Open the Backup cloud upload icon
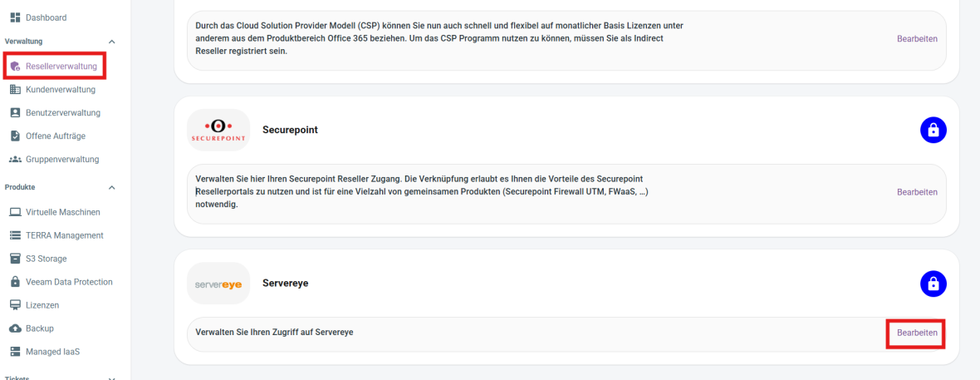Image resolution: width=980 pixels, height=380 pixels. tap(16, 328)
